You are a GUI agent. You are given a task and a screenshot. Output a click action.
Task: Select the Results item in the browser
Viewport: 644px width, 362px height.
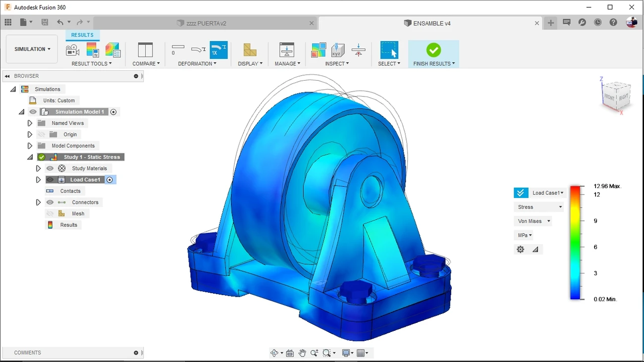click(x=68, y=225)
